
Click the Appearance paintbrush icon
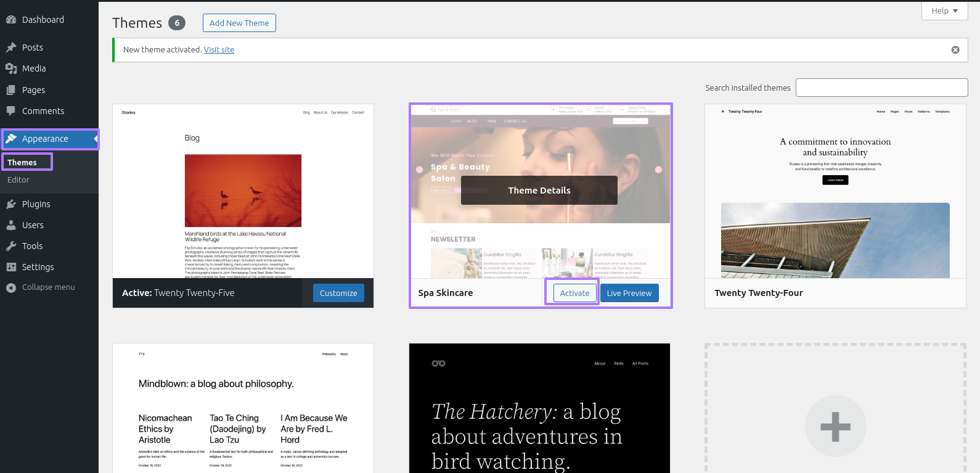11,139
